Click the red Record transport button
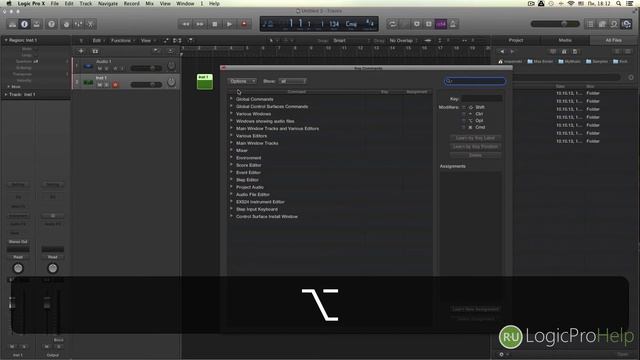The image size is (640, 360). tap(244, 24)
